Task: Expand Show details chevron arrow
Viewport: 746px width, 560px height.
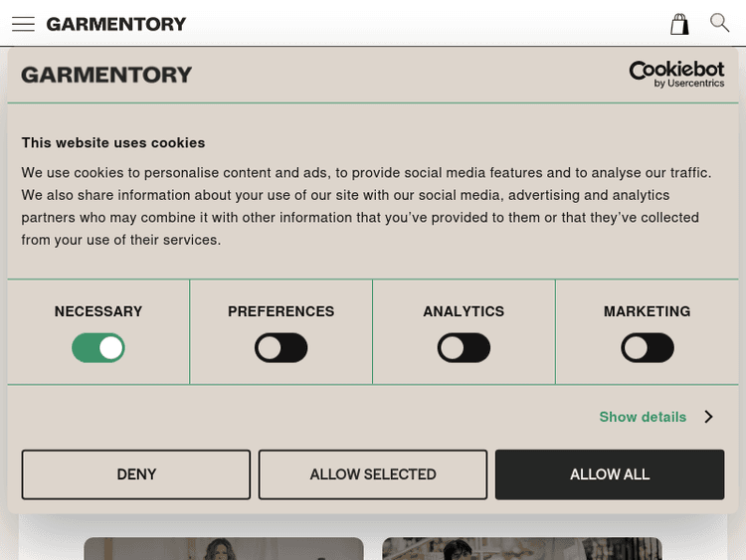Action: click(x=709, y=417)
